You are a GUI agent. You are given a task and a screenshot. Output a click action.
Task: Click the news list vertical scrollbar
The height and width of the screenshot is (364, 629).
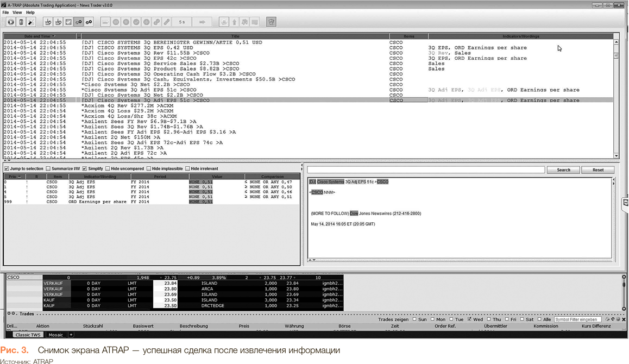(x=617, y=98)
